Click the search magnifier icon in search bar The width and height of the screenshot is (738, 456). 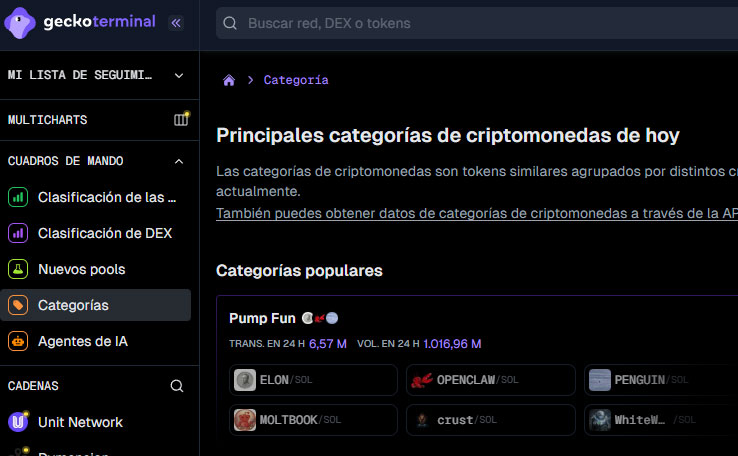[230, 23]
